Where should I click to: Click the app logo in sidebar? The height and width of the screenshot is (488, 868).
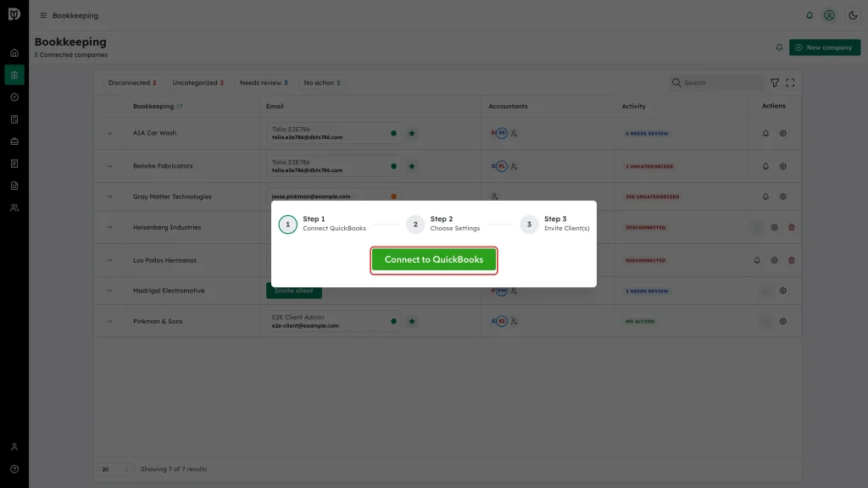tap(14, 14)
